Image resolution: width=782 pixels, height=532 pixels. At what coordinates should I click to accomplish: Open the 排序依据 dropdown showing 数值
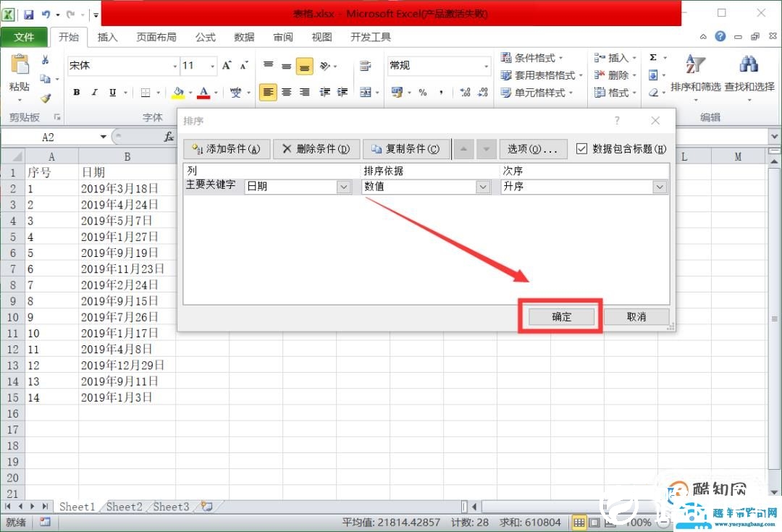pyautogui.click(x=483, y=187)
